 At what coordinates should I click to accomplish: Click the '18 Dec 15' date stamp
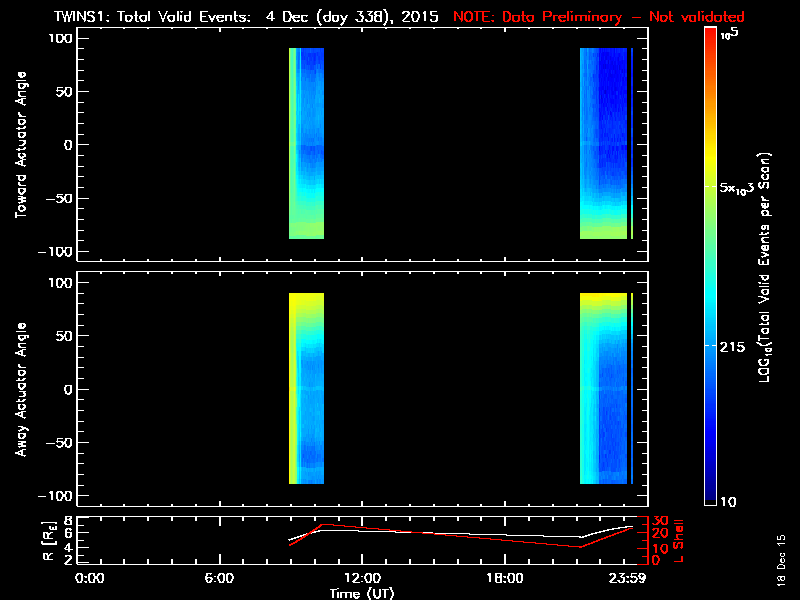(x=781, y=570)
